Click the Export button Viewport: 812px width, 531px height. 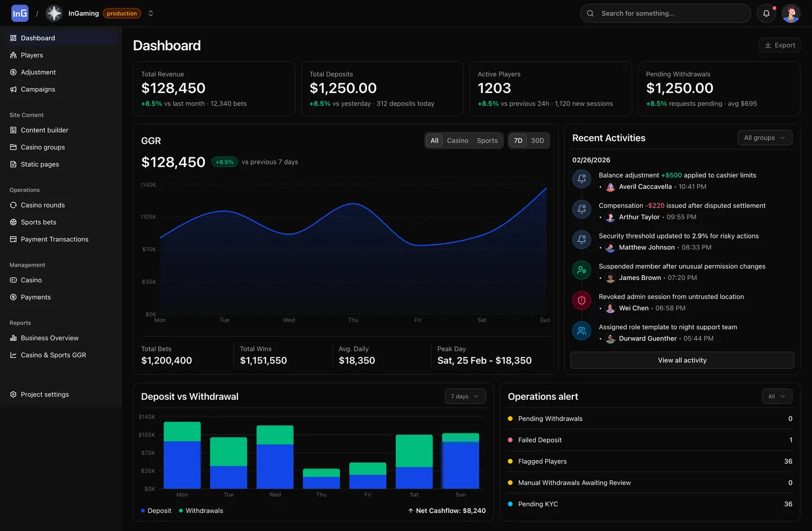point(779,45)
